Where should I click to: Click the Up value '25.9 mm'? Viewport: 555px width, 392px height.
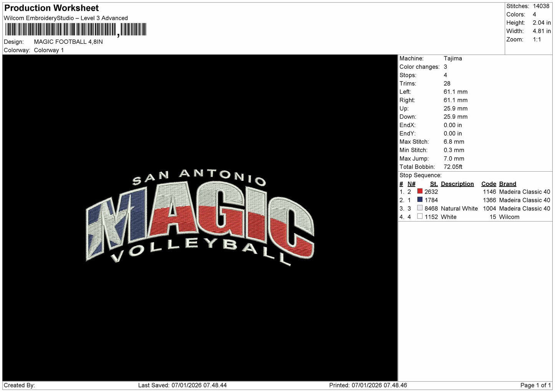(456, 109)
